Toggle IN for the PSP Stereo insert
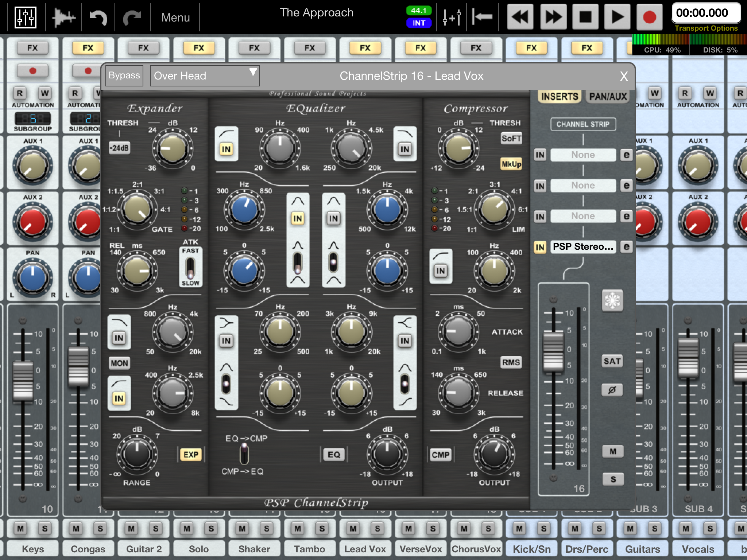The width and height of the screenshot is (747, 560). click(540, 248)
